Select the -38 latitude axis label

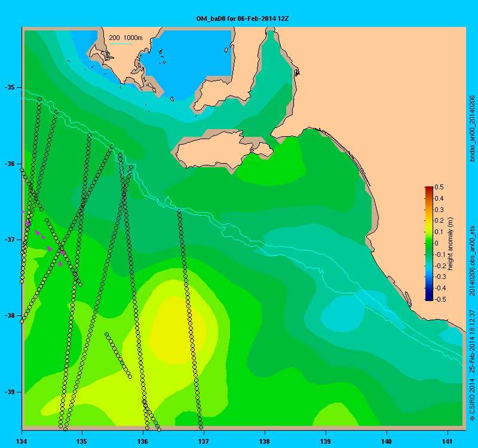(x=10, y=316)
